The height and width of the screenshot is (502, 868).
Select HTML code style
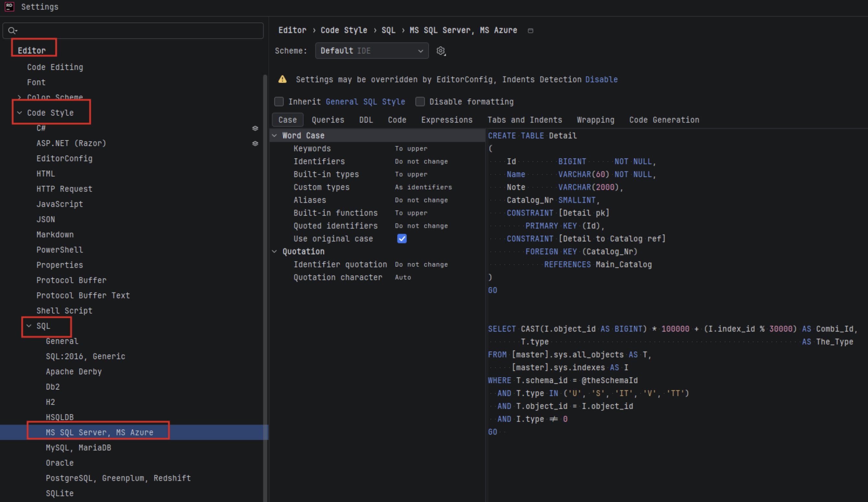click(x=45, y=173)
